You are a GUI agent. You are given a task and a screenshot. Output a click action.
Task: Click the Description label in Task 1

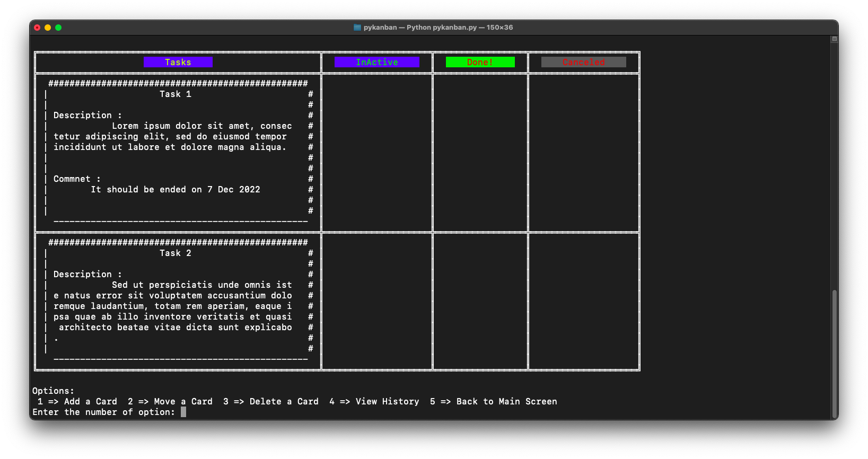(x=87, y=116)
